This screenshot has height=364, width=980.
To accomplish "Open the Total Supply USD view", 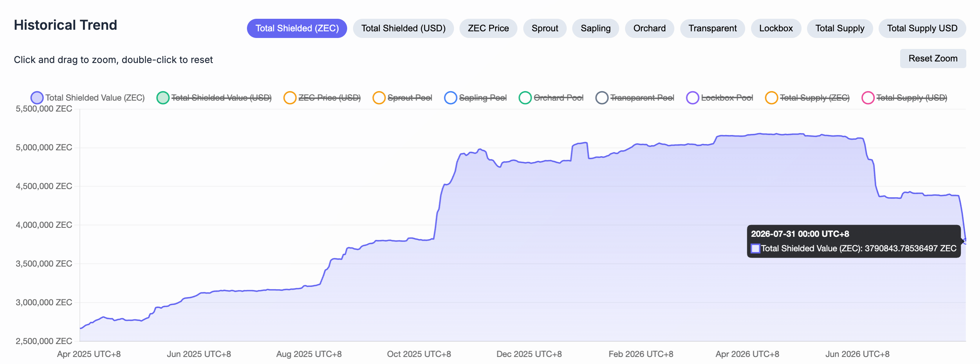I will 922,29.
